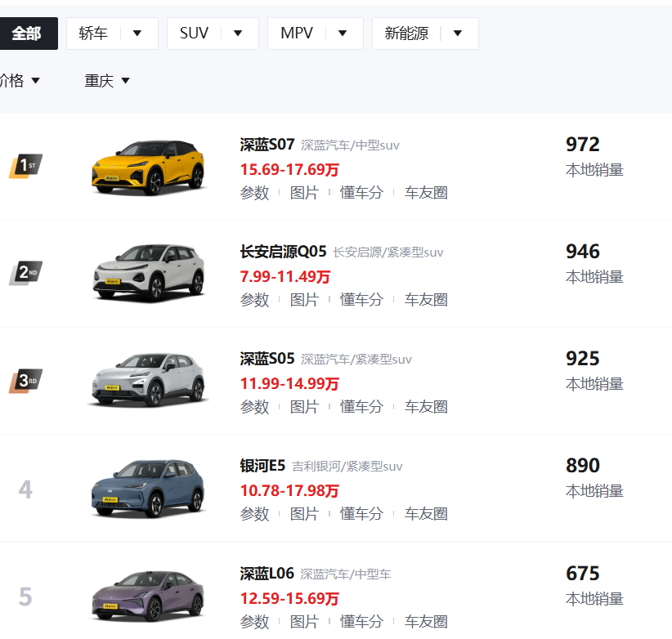Open the 深蓝L06 model title link
The width and height of the screenshot is (672, 639).
[x=267, y=574]
